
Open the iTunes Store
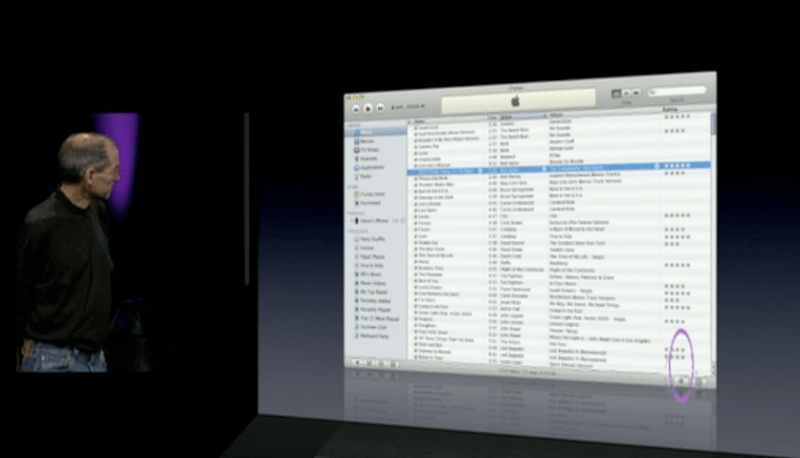pos(371,194)
